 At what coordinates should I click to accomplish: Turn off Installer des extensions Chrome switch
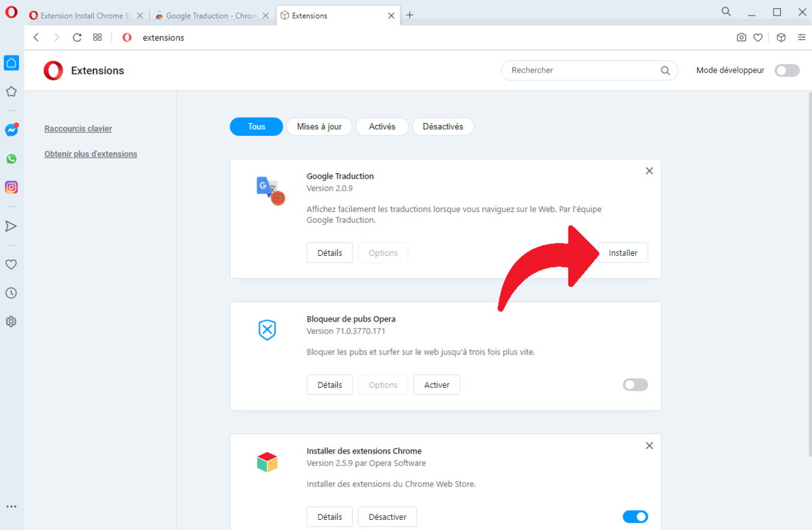(x=635, y=517)
